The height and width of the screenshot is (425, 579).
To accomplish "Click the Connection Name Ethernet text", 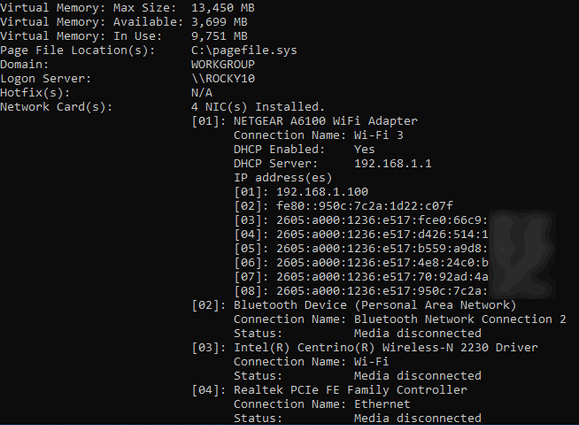I will coord(322,404).
